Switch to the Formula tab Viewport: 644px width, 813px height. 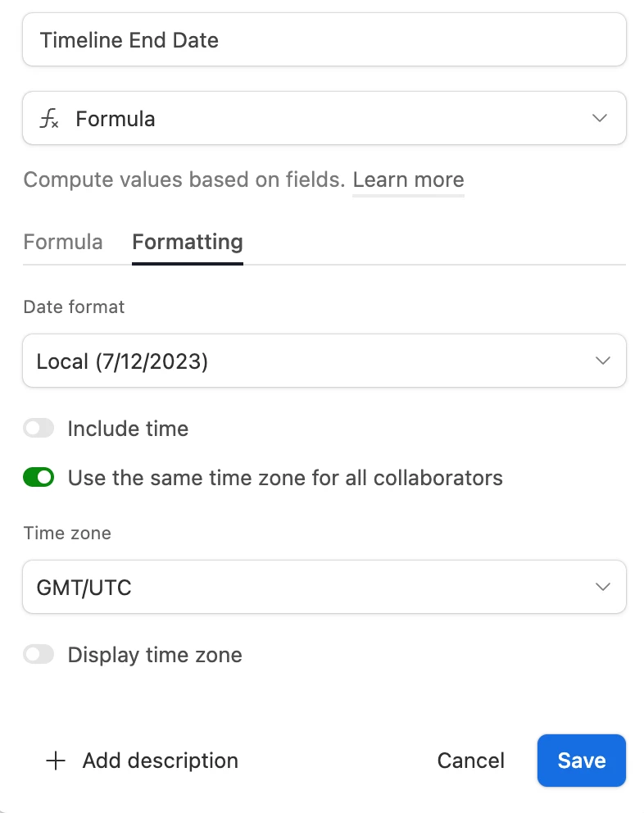coord(63,242)
